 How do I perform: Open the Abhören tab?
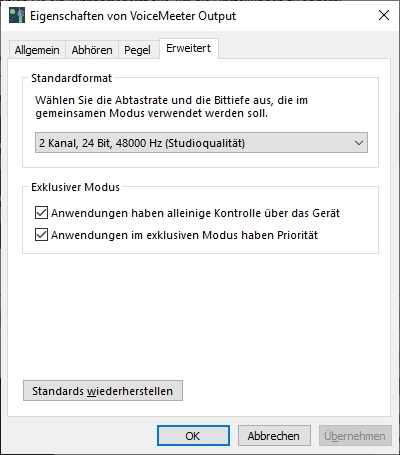point(92,50)
